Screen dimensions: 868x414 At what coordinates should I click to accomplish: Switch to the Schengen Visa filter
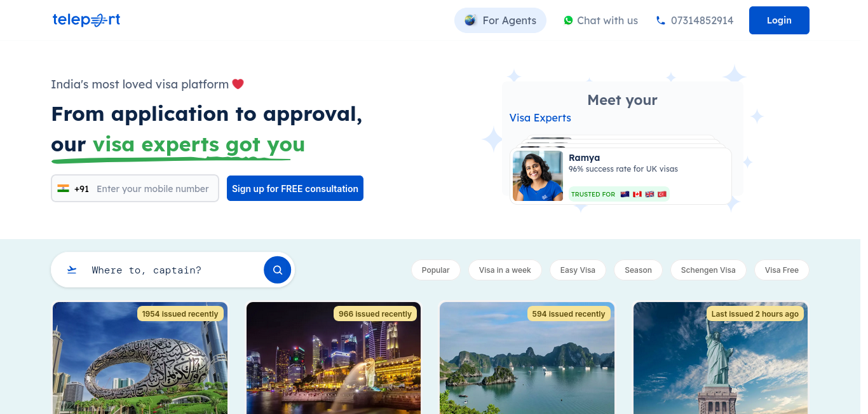[708, 270]
